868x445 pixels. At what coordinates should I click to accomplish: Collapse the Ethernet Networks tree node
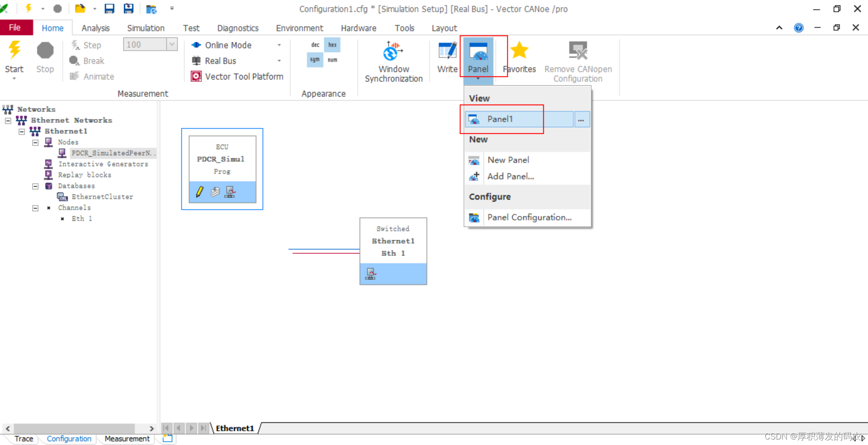coord(8,121)
